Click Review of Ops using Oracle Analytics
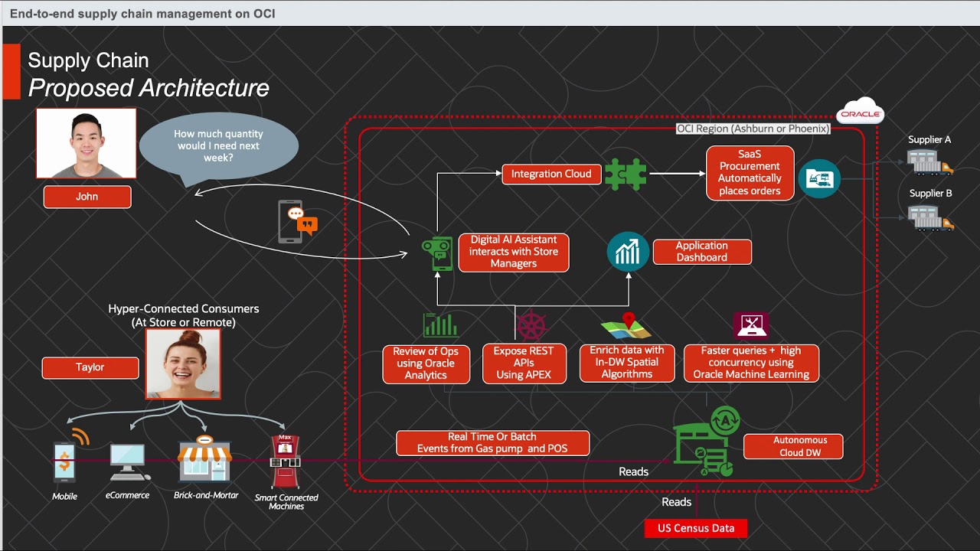This screenshot has width=980, height=551. tap(426, 364)
